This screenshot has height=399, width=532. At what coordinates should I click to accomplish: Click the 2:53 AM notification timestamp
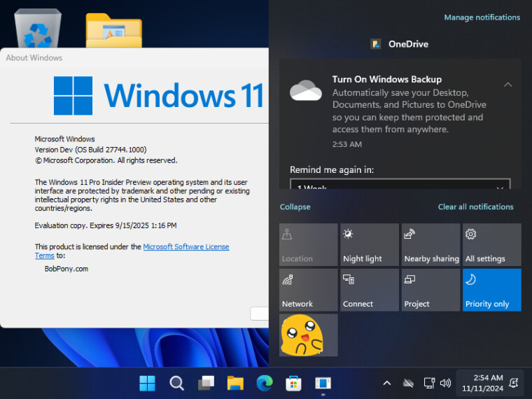[346, 144]
